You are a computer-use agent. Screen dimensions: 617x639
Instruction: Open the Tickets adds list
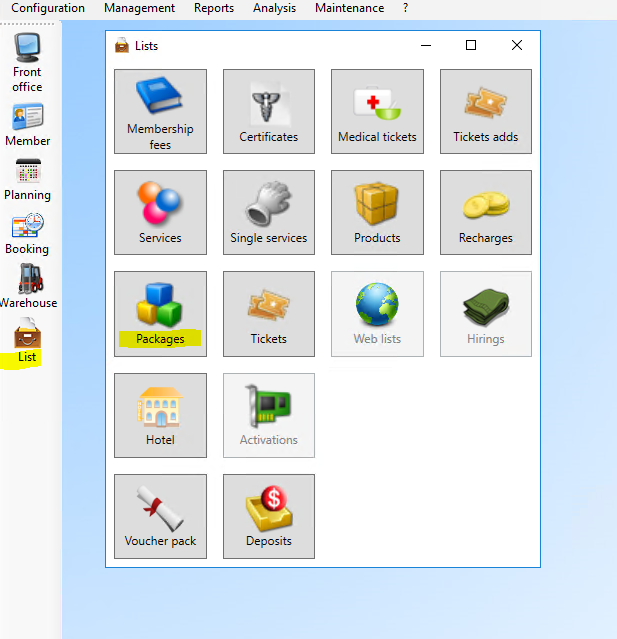(x=486, y=111)
